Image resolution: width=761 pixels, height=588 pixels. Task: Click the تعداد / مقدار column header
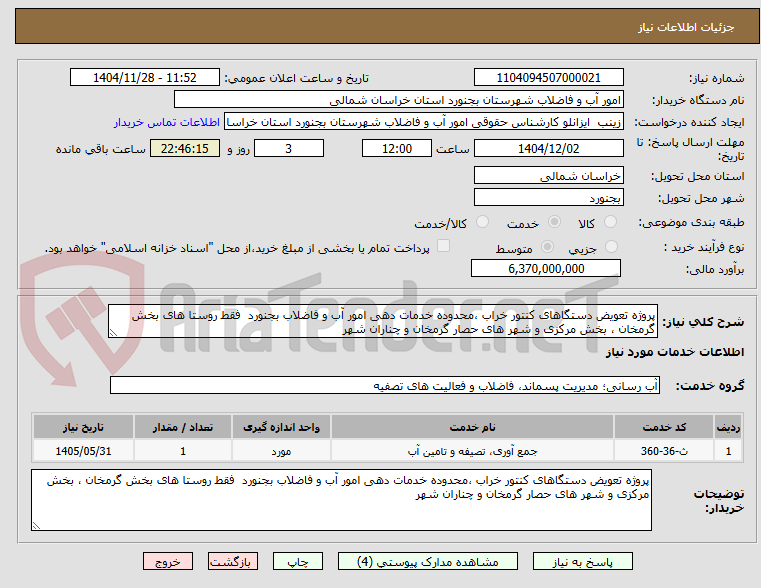[x=183, y=427]
